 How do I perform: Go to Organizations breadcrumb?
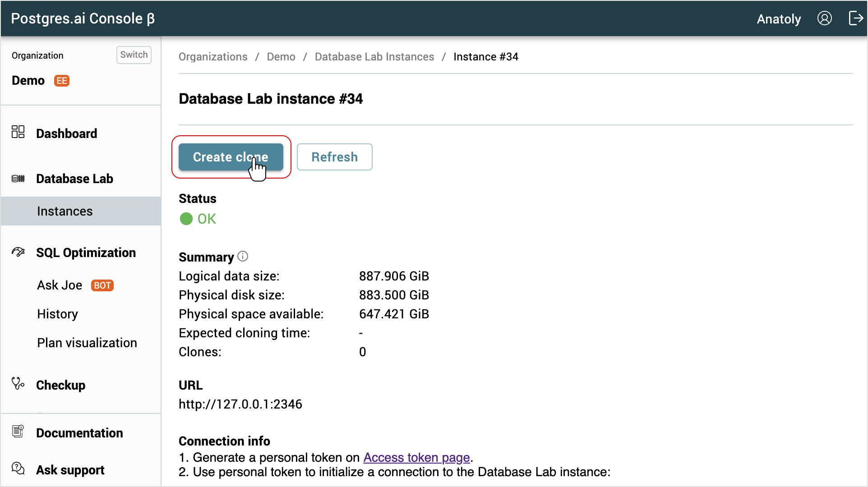(213, 57)
